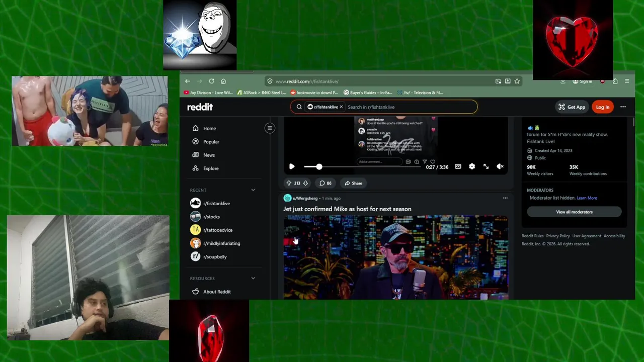The image size is (644, 362).
Task: Play the video post
Action: click(292, 166)
